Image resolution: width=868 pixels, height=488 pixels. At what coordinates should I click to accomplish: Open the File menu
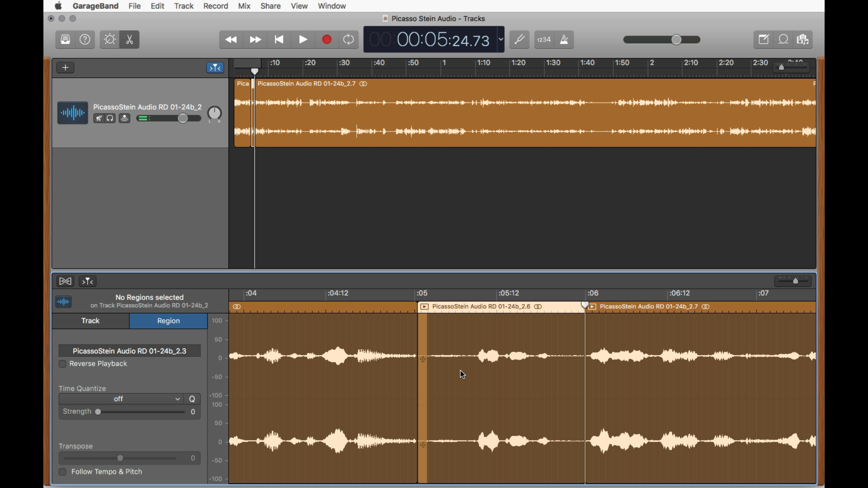135,6
